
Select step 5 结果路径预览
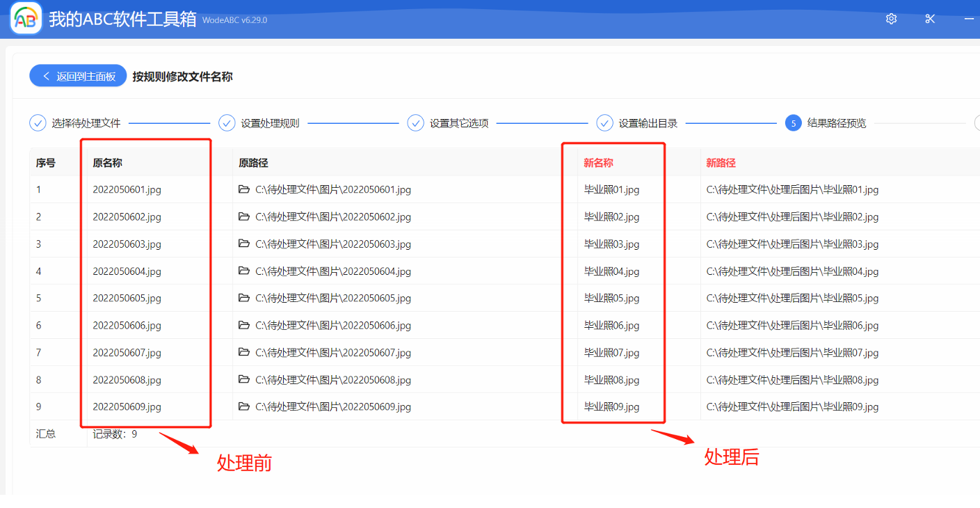[x=826, y=123]
